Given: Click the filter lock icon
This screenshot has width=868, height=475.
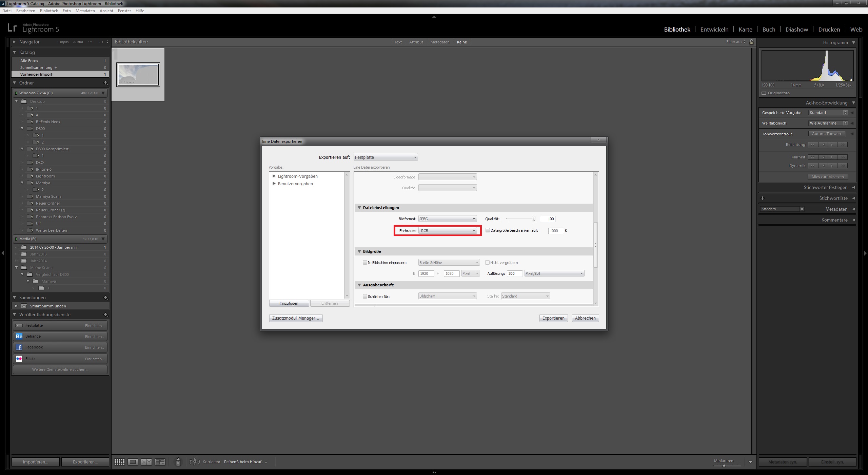Looking at the screenshot, I should 751,42.
